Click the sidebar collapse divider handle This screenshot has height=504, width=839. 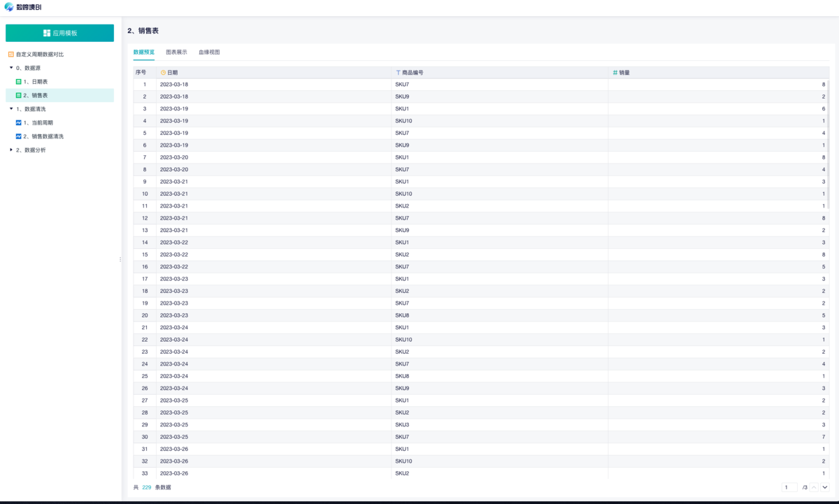pos(120,259)
